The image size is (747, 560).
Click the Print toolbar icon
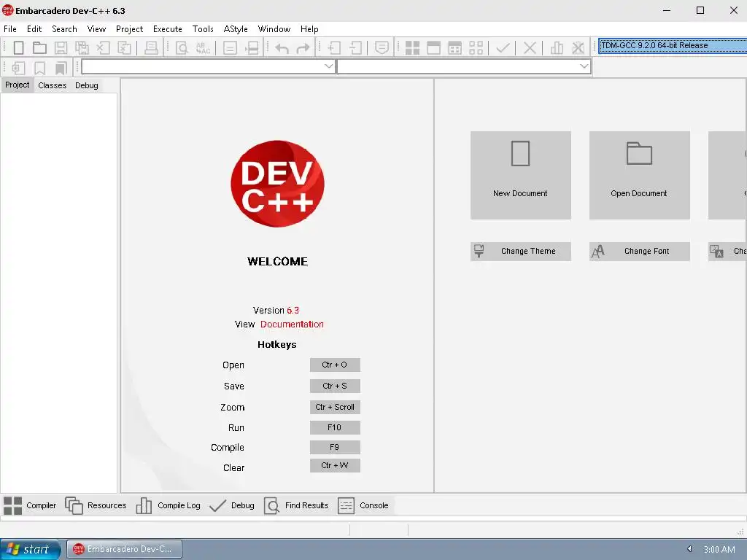(x=151, y=47)
